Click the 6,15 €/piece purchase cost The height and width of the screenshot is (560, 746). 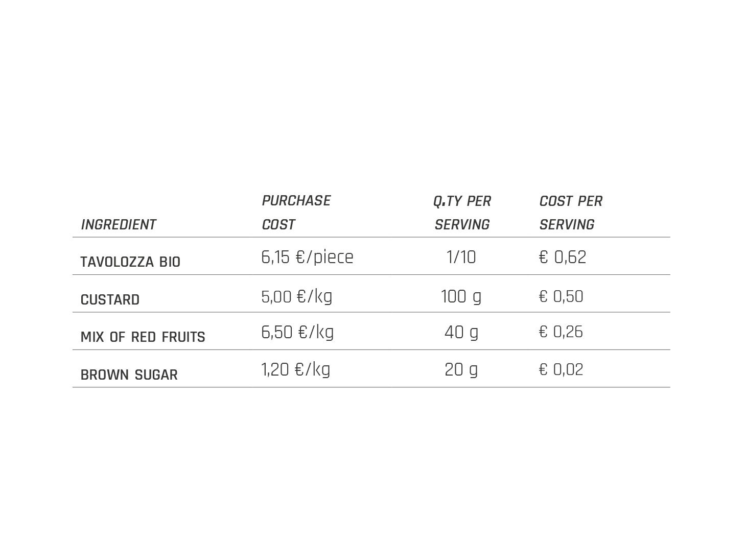(x=307, y=257)
